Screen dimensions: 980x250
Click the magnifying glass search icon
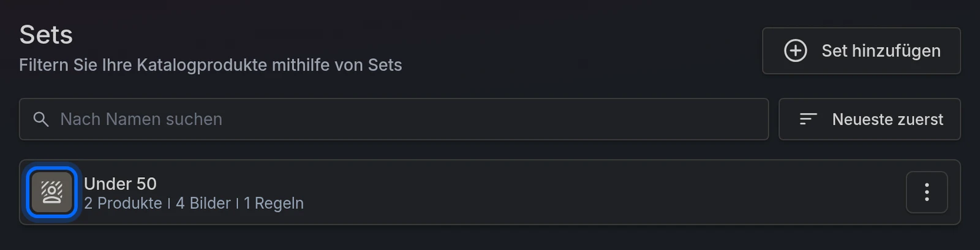[x=41, y=119]
